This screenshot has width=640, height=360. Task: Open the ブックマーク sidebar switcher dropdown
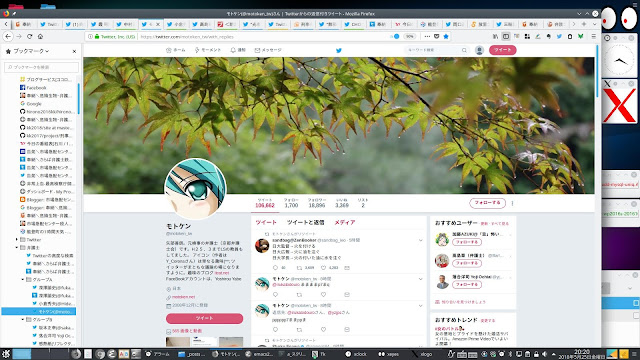[31, 51]
